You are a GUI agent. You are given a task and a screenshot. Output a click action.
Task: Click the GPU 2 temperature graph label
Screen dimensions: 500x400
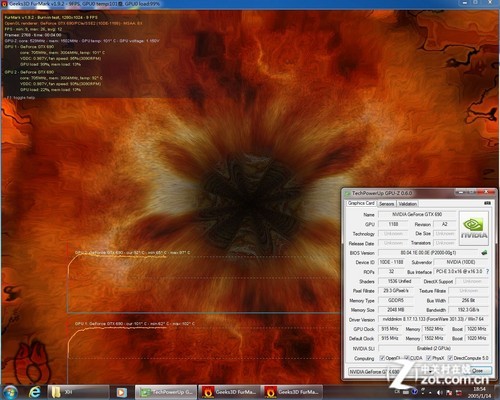(132, 253)
